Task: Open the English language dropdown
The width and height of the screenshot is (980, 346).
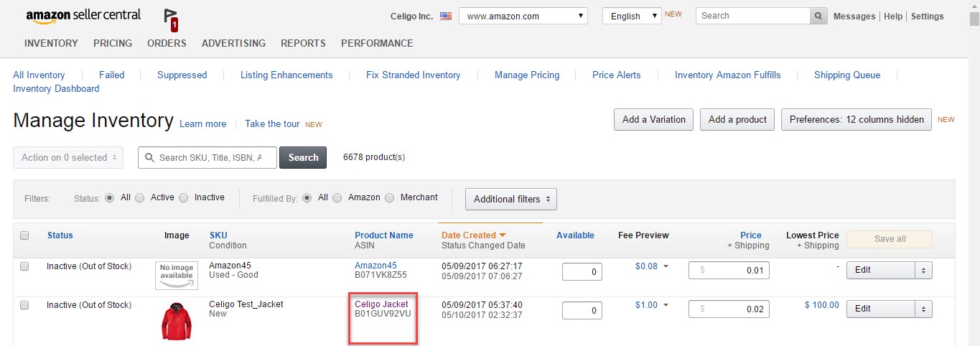Action: coord(632,16)
